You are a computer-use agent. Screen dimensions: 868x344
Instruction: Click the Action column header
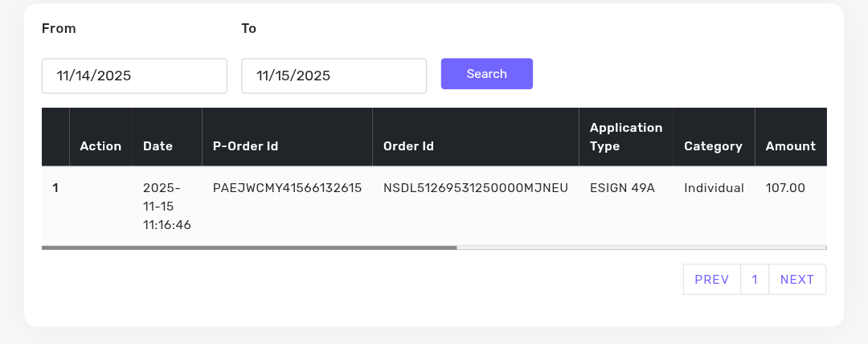(x=100, y=146)
